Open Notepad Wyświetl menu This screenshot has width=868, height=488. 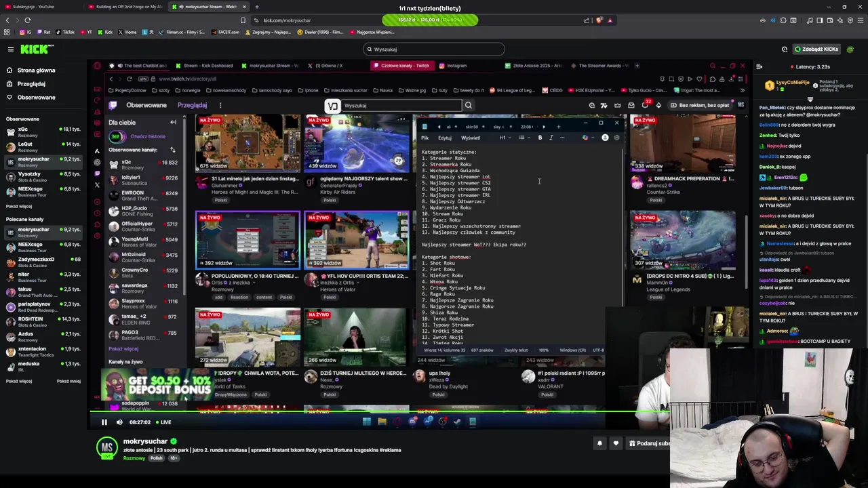[471, 138]
